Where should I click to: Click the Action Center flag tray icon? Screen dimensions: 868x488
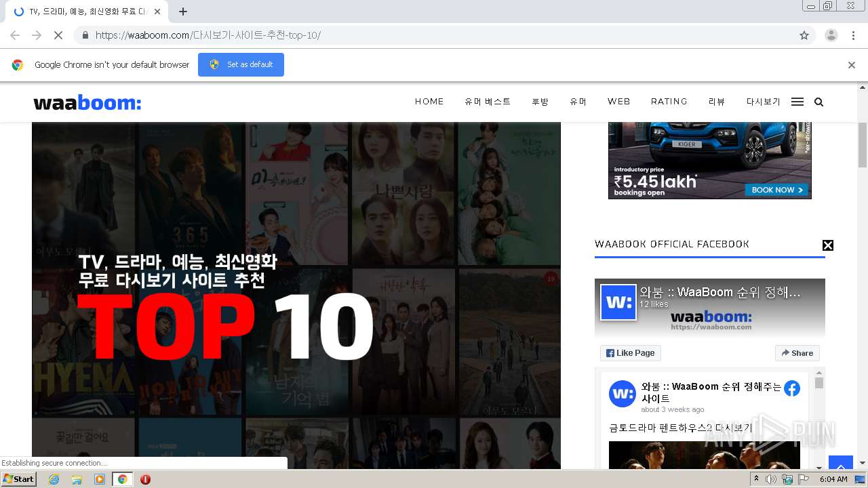click(804, 479)
